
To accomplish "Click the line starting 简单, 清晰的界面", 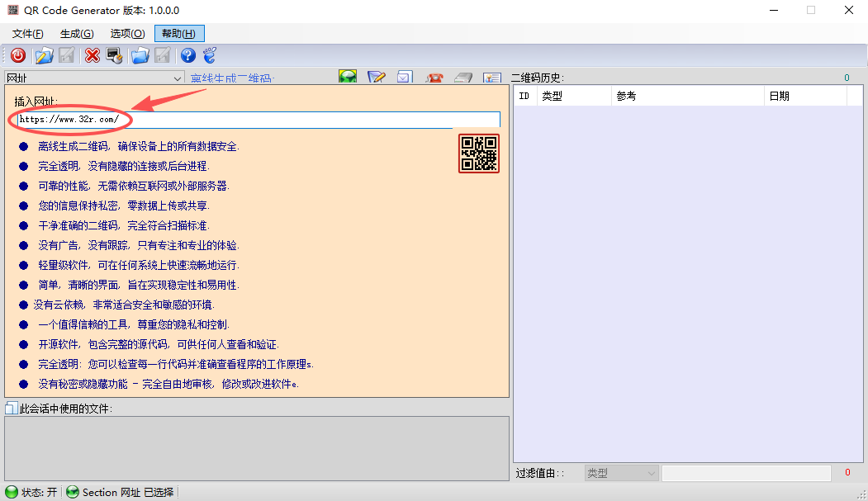I will click(x=139, y=286).
